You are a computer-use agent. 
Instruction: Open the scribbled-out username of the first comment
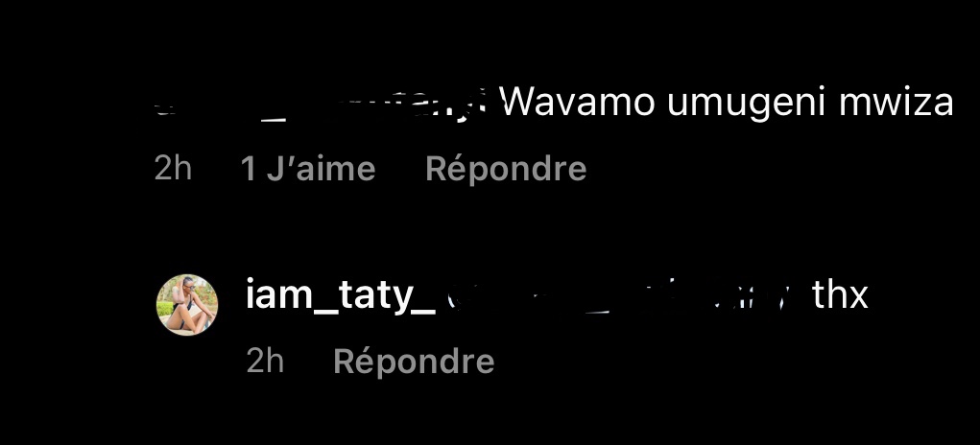pyautogui.click(x=321, y=106)
